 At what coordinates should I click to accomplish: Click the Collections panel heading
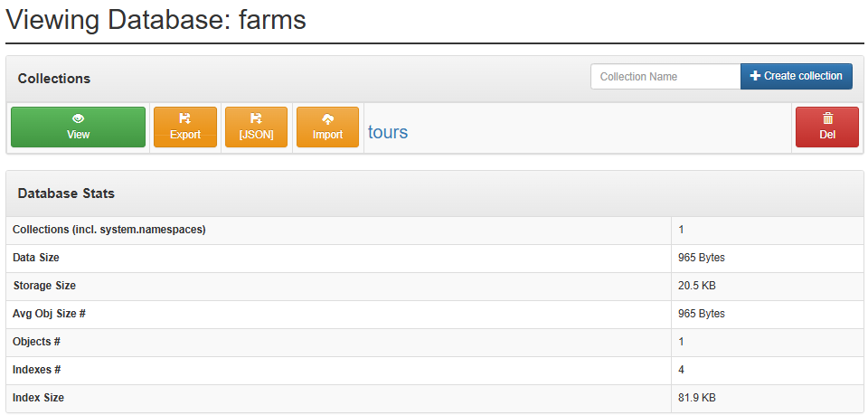54,79
